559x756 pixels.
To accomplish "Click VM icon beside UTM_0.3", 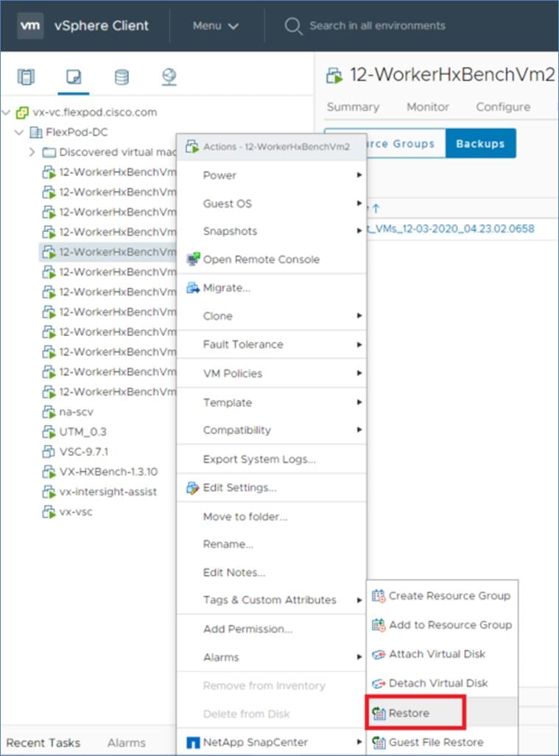I will coord(49,432).
